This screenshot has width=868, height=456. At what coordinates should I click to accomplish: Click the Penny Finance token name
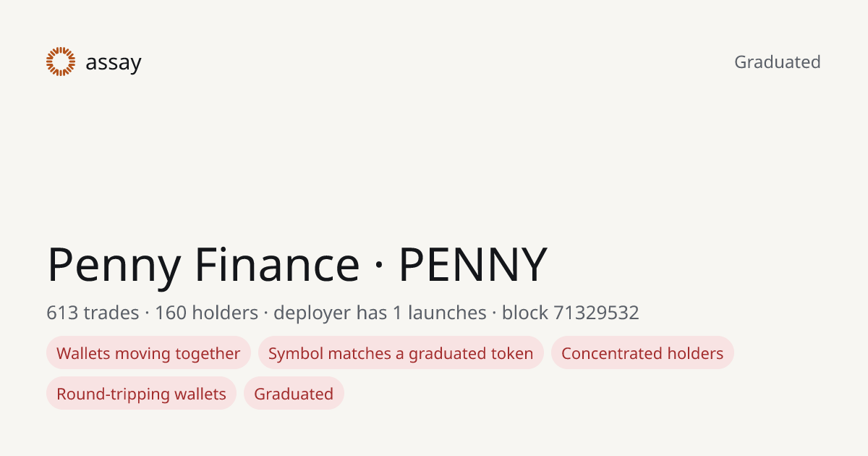click(x=203, y=265)
